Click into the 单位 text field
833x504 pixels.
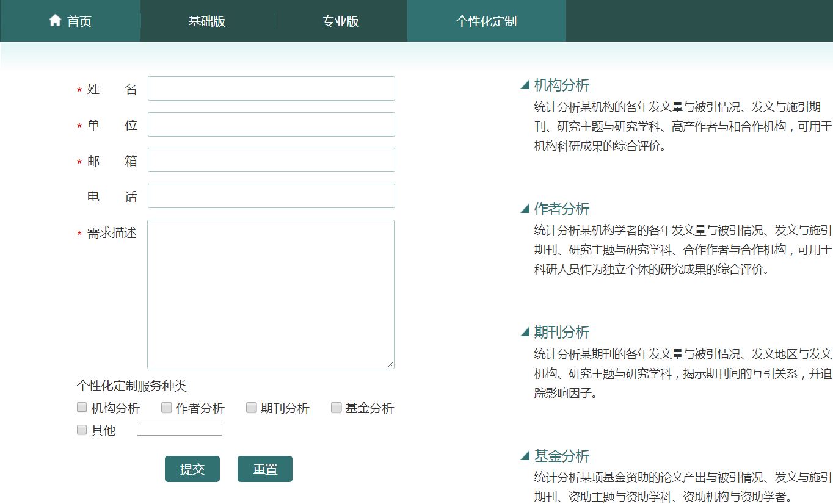click(x=271, y=124)
